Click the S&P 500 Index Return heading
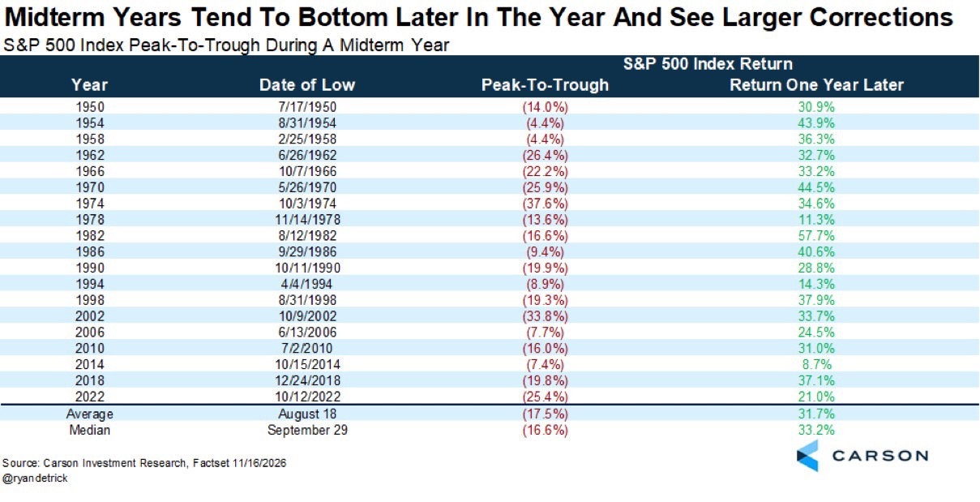This screenshot has width=980, height=502. tap(708, 64)
